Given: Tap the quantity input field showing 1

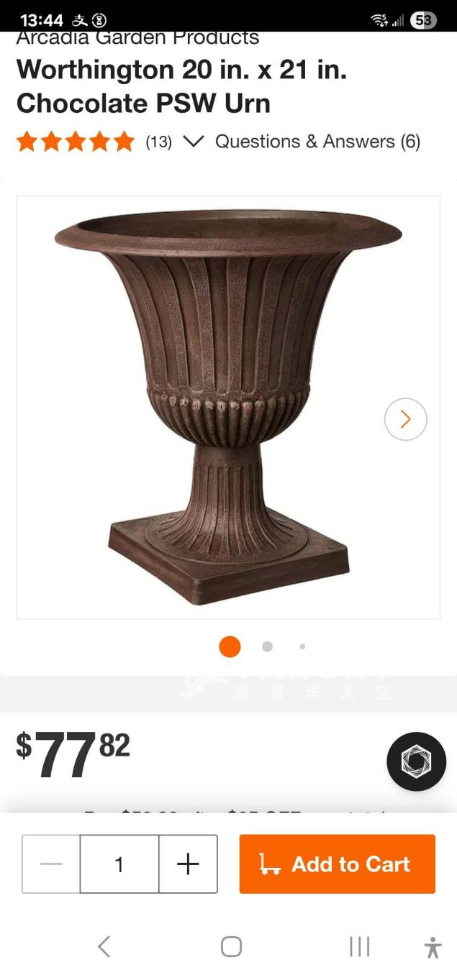Looking at the screenshot, I should (119, 864).
